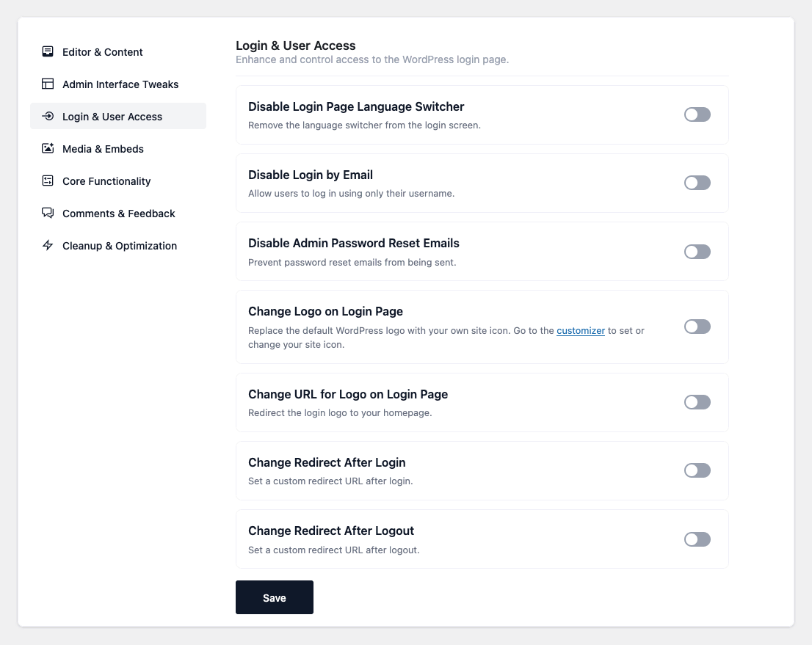Follow the customizer link
This screenshot has height=645, width=812.
[580, 331]
